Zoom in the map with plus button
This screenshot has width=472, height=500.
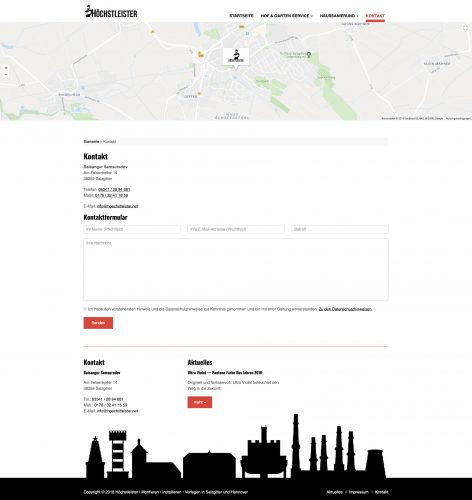(6, 68)
